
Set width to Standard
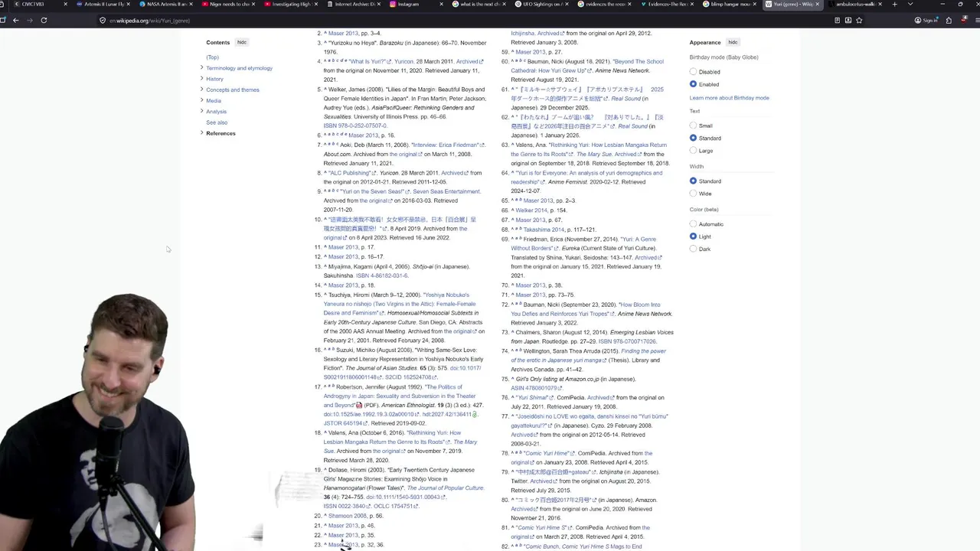(693, 181)
